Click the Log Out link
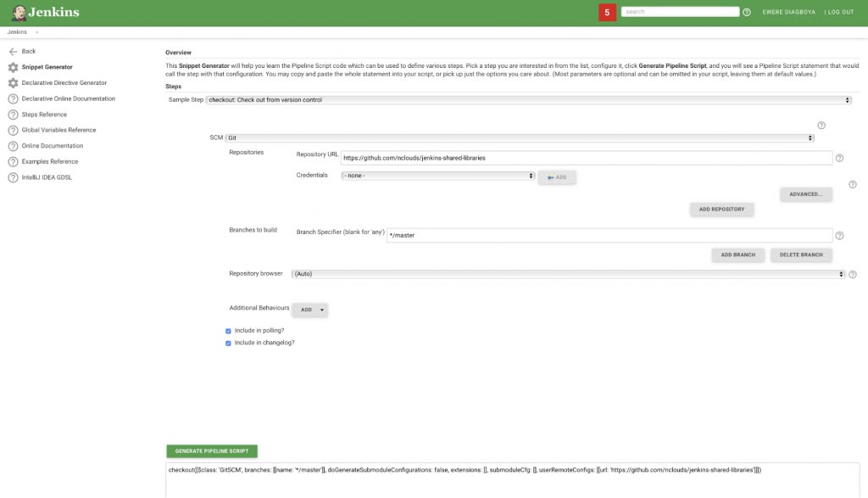The height and width of the screenshot is (498, 868). pos(839,12)
